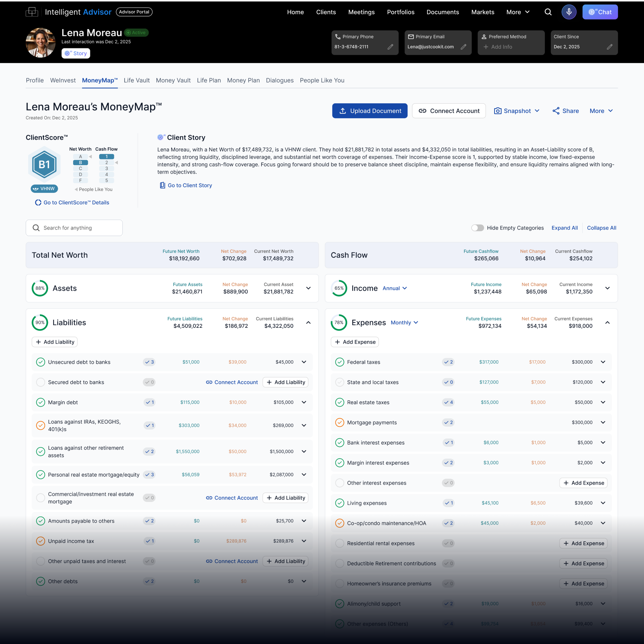Expand the Assets section chevron

(x=308, y=288)
